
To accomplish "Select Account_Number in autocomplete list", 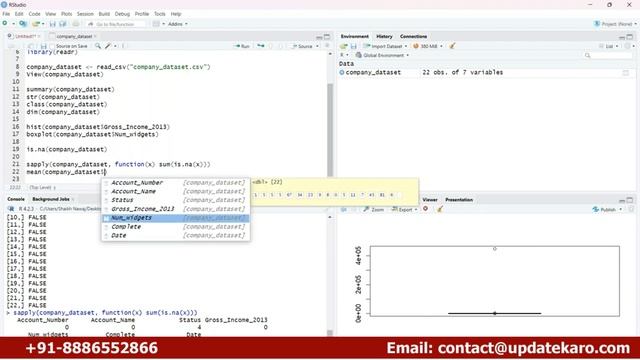I will click(x=176, y=182).
